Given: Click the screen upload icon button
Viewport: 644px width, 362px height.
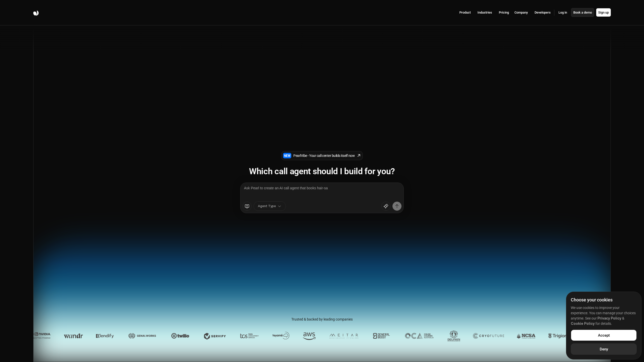Looking at the screenshot, I should [247, 206].
